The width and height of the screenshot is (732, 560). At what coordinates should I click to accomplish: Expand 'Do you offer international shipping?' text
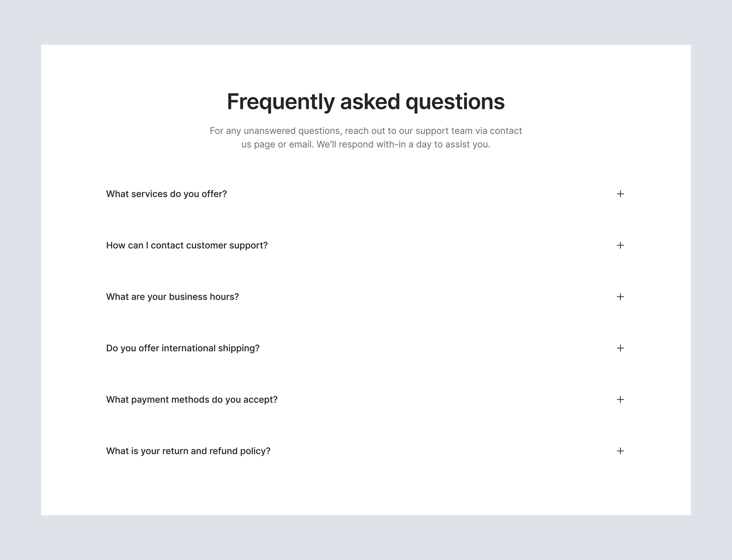pyautogui.click(x=183, y=348)
